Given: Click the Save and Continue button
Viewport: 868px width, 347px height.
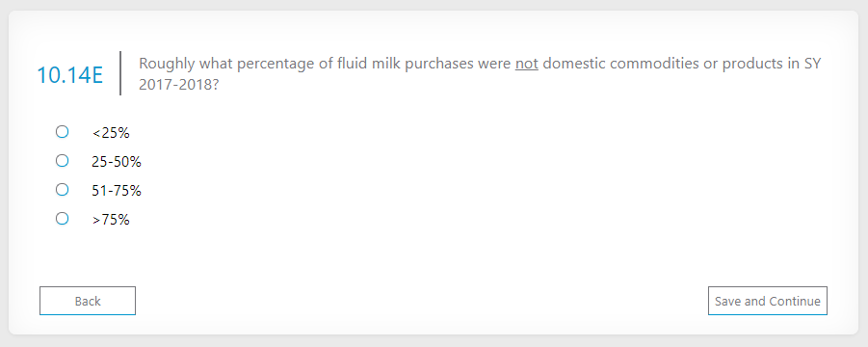Looking at the screenshot, I should click(x=767, y=301).
